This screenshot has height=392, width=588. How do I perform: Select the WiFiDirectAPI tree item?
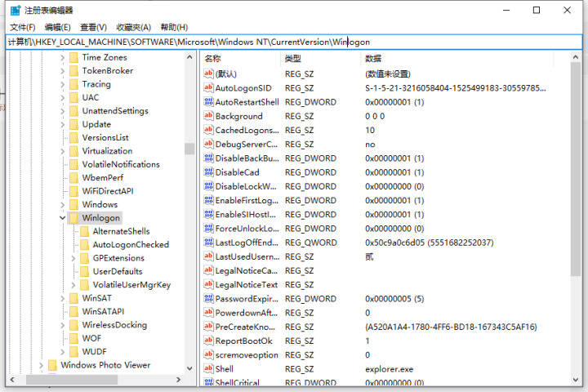point(108,191)
